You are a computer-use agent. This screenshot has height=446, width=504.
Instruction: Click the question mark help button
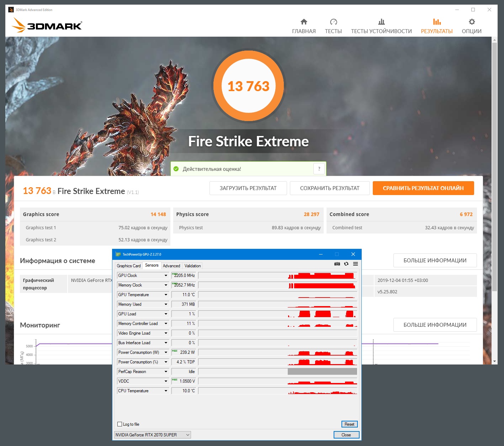tap(319, 169)
